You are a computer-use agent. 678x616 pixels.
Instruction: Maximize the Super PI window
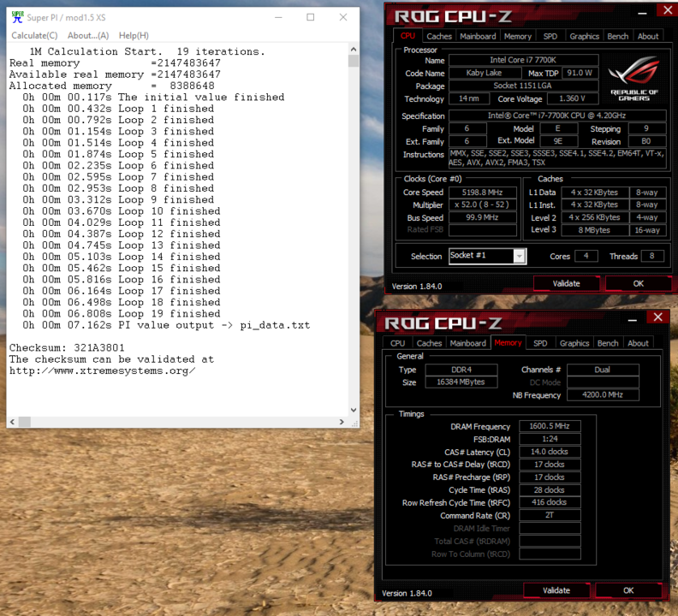[311, 17]
